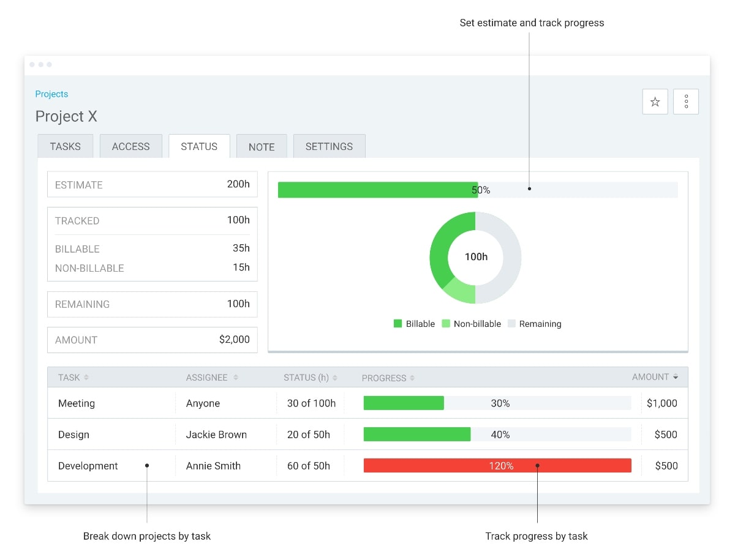735x560 pixels.
Task: Go to the NOTE tab
Action: tap(262, 146)
